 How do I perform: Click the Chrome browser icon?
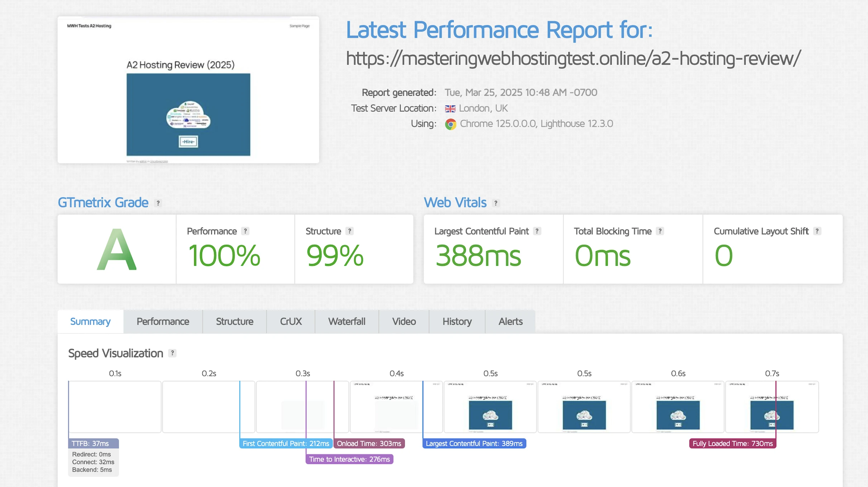point(450,124)
